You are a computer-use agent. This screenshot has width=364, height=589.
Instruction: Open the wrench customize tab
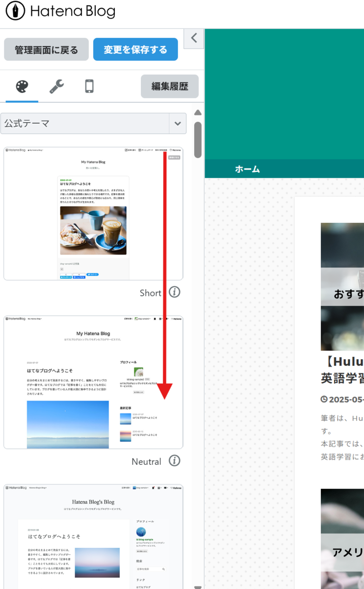56,87
